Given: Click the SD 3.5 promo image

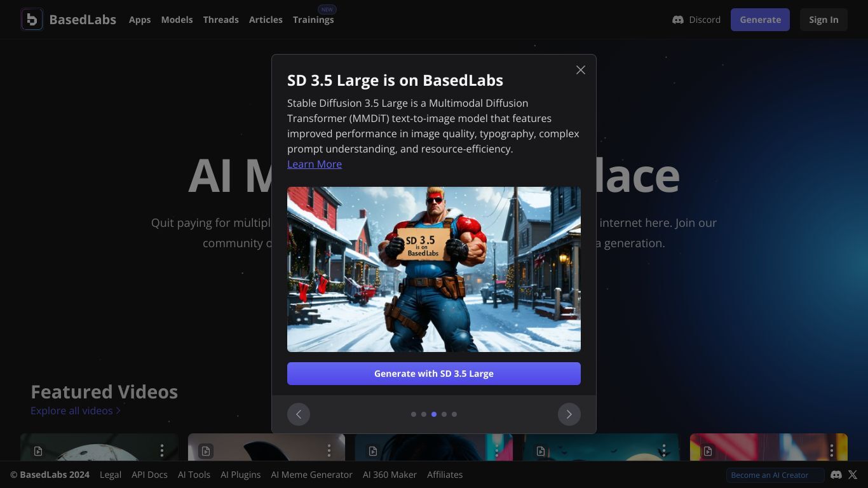Looking at the screenshot, I should pos(434,269).
